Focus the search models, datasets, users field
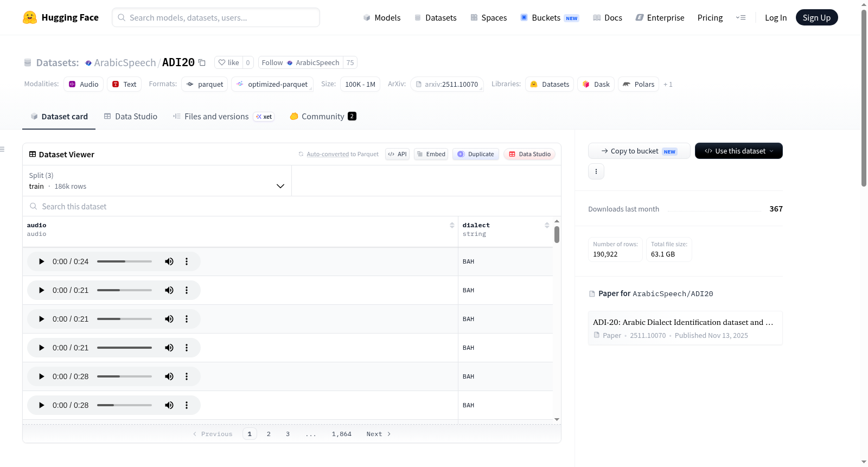The image size is (868, 467). point(216,17)
